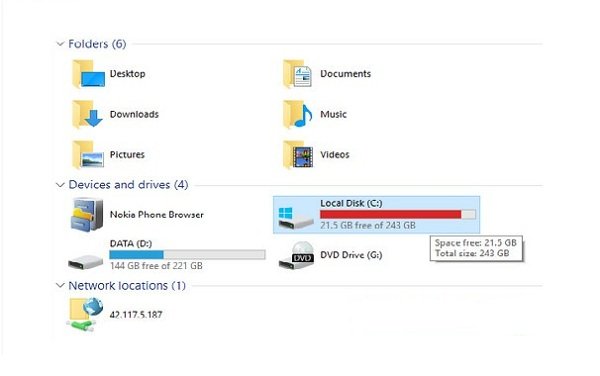Click the Network locations (1) header
This screenshot has width=600, height=376.
(127, 285)
